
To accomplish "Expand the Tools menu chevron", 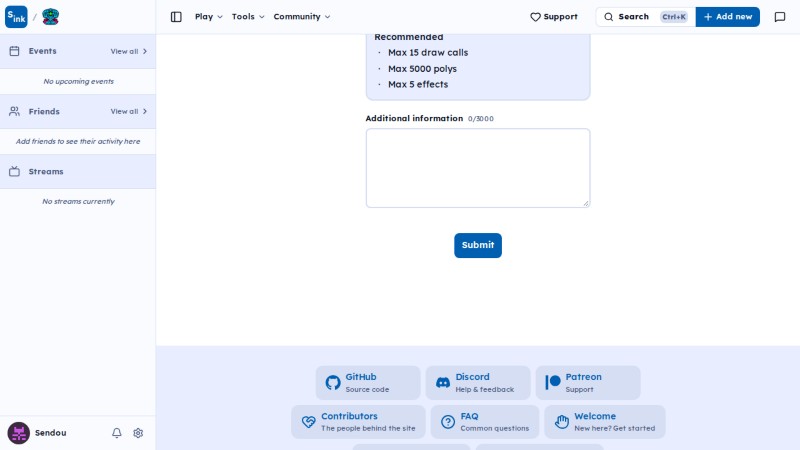I will (262, 17).
